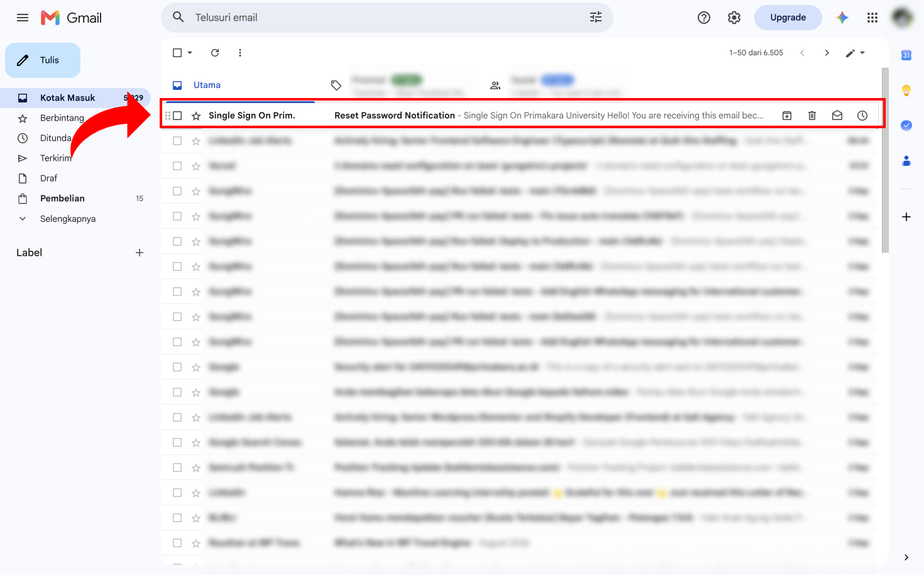Open input tools dropdown arrow
924x575 pixels.
click(862, 53)
